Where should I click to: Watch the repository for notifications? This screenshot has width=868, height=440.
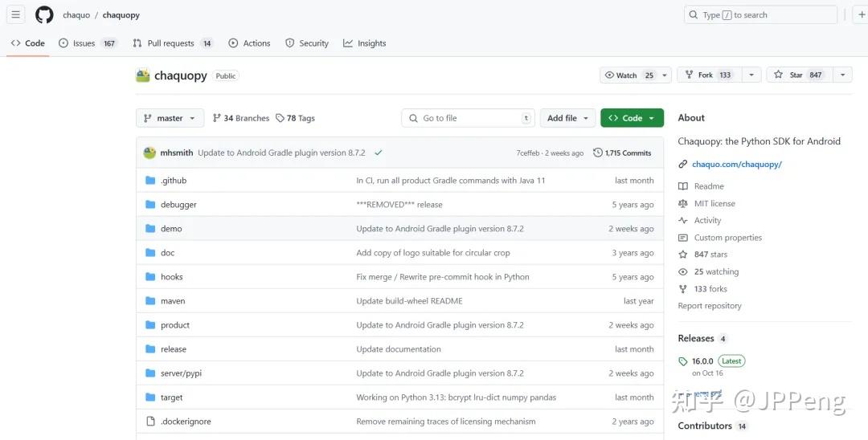(x=627, y=75)
